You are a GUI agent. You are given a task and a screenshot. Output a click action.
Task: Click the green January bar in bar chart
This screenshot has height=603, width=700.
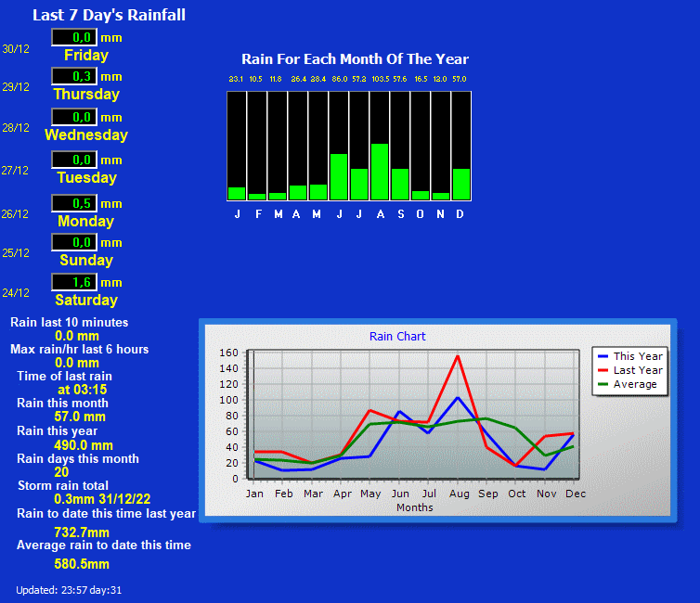tap(237, 194)
